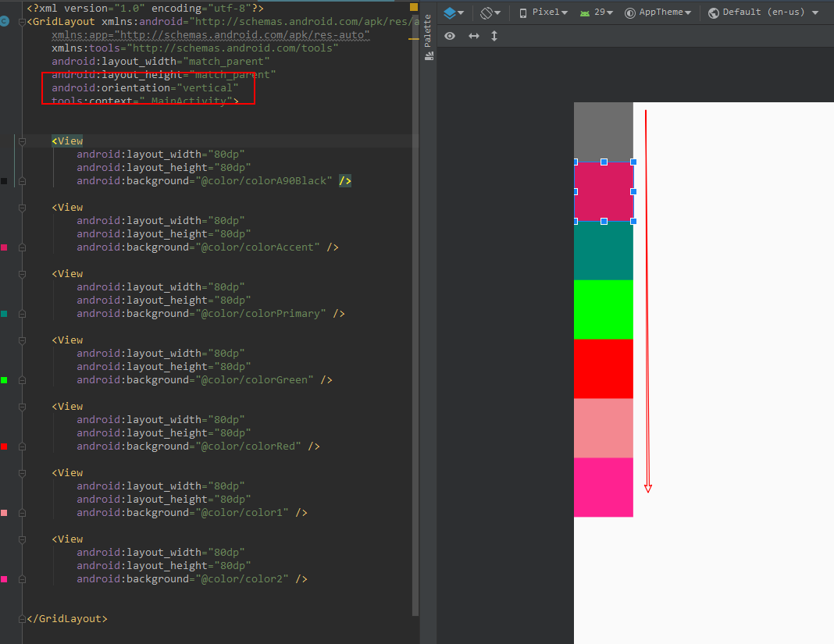Click the colorA90Black gutter color swatch
Image resolution: width=834 pixels, height=644 pixels.
[x=4, y=181]
